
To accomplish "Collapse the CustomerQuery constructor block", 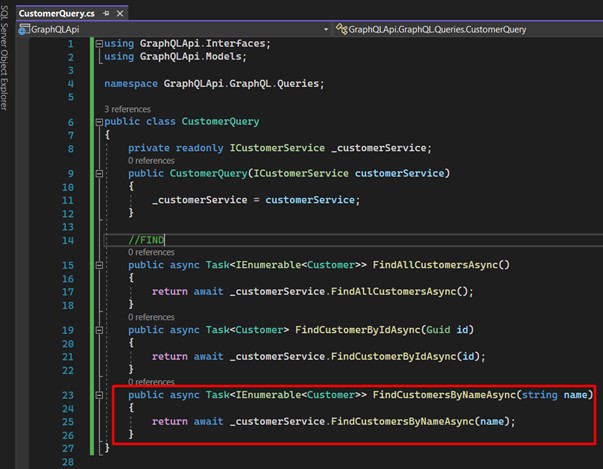I will (x=98, y=173).
